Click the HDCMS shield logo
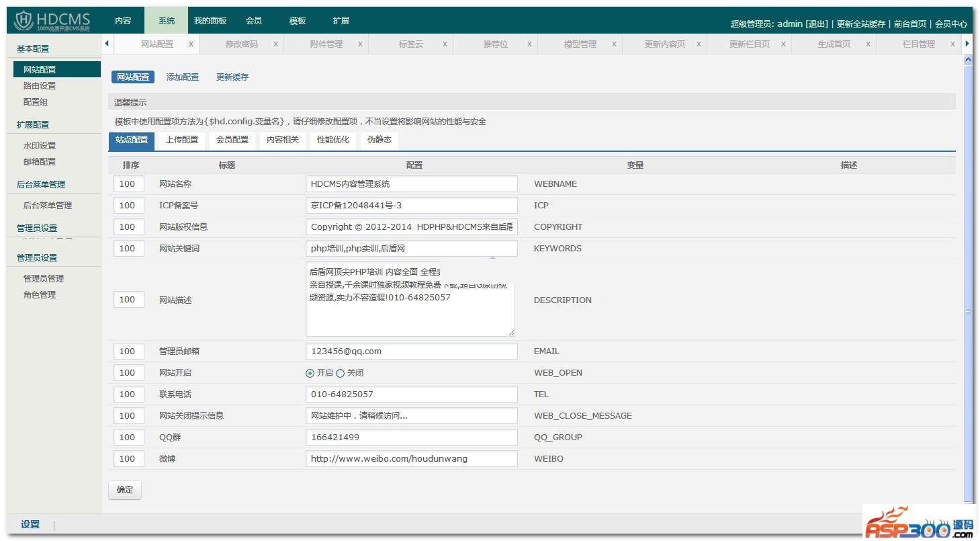The width and height of the screenshot is (980, 541). pyautogui.click(x=24, y=21)
